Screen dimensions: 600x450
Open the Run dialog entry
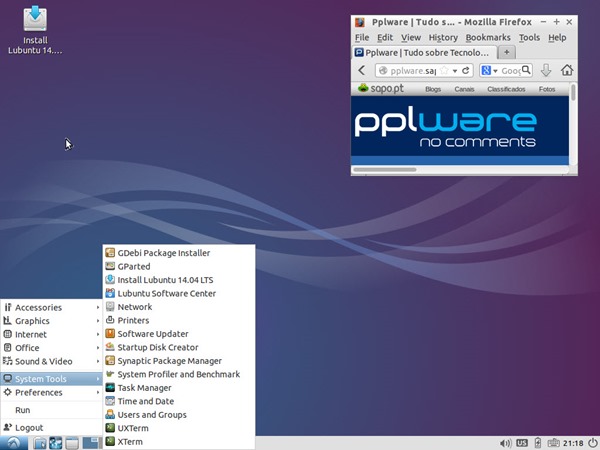[x=52, y=410]
